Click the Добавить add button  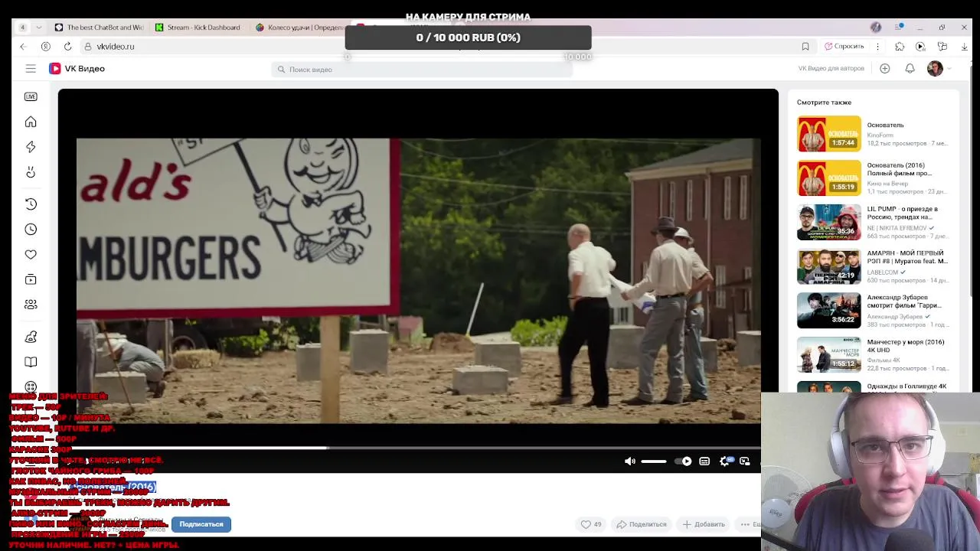click(704, 524)
